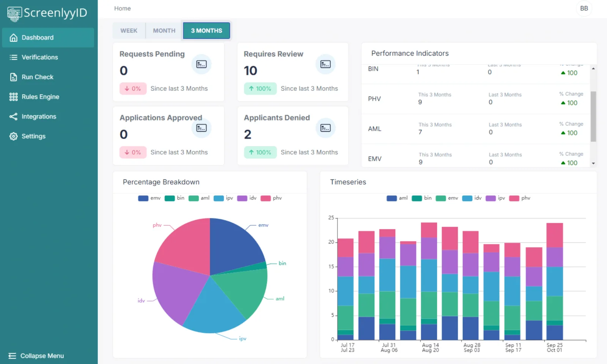Click the Home breadcrumb link
The width and height of the screenshot is (607, 364).
point(123,8)
